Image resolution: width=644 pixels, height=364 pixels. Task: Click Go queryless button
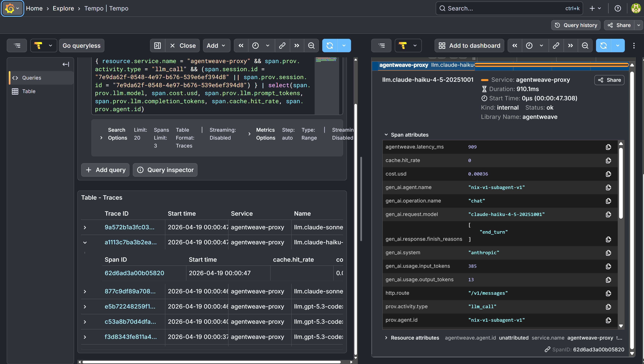(81, 46)
